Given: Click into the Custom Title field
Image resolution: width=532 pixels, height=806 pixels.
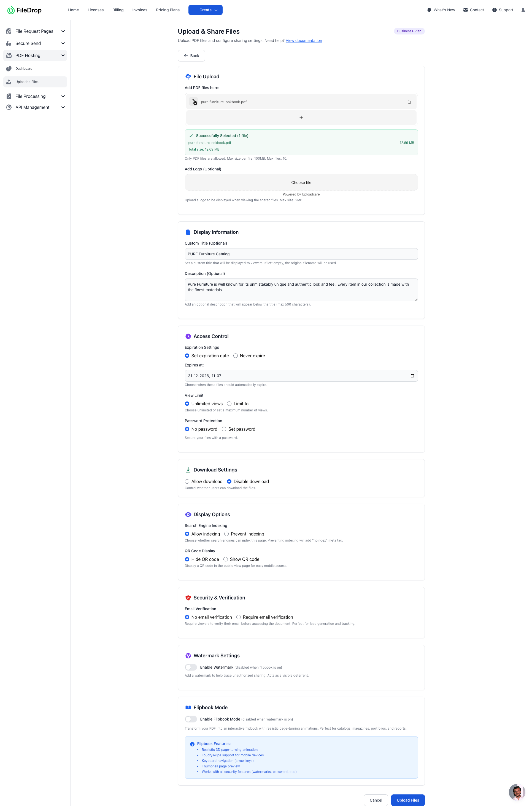Looking at the screenshot, I should pyautogui.click(x=301, y=254).
